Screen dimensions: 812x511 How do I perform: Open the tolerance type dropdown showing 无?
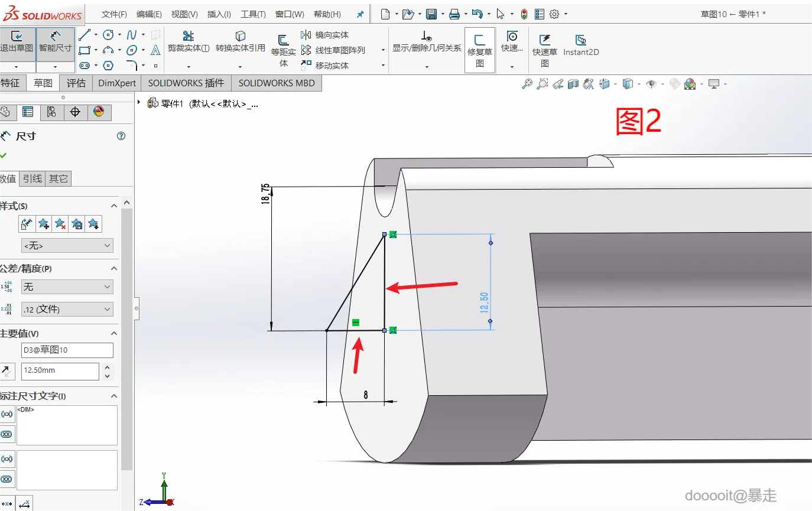(67, 287)
